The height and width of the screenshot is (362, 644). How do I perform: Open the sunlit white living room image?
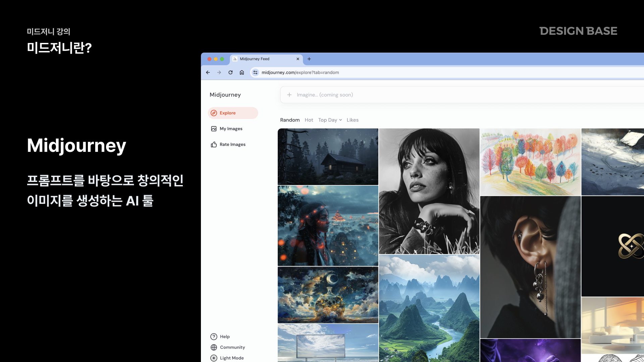[x=612, y=325]
